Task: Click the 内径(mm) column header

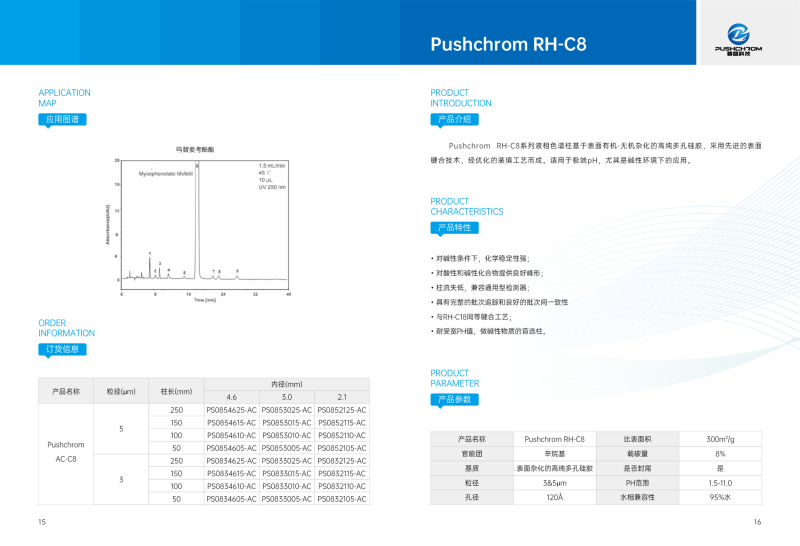Action: 287,384
